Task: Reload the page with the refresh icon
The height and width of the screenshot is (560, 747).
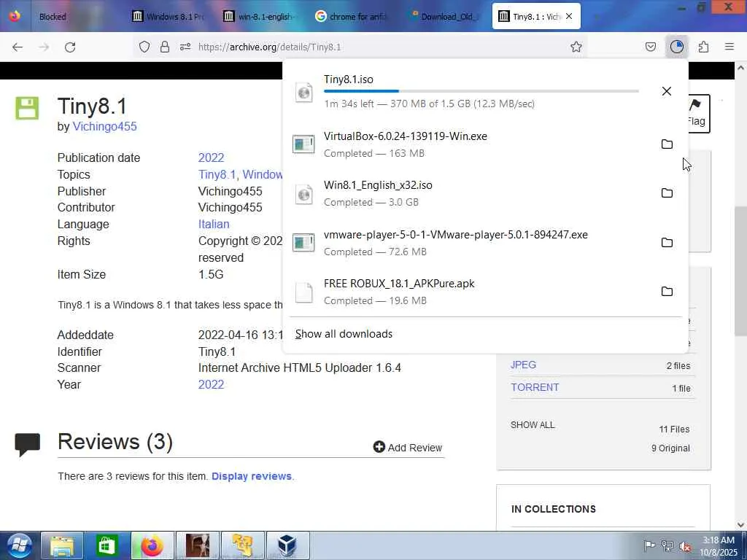Action: point(70,47)
